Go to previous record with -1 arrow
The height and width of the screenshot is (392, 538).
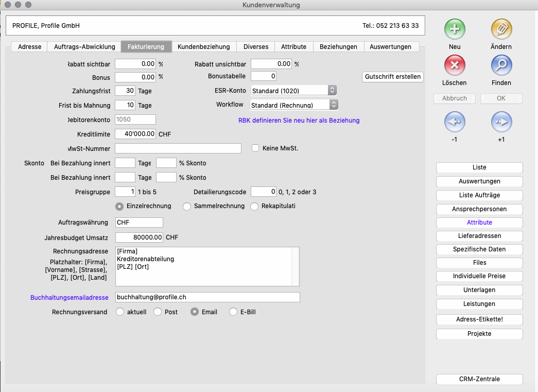pyautogui.click(x=455, y=123)
